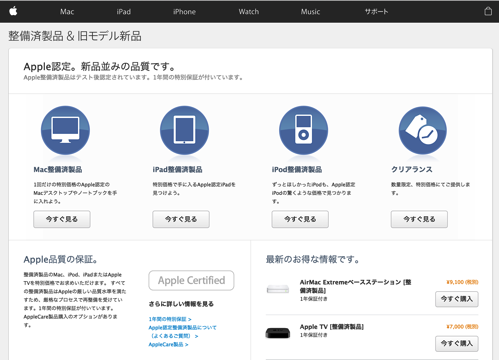499x360 pixels.
Task: Click the 整備済製品 & 旧モデル新品 page title
Action: (75, 36)
